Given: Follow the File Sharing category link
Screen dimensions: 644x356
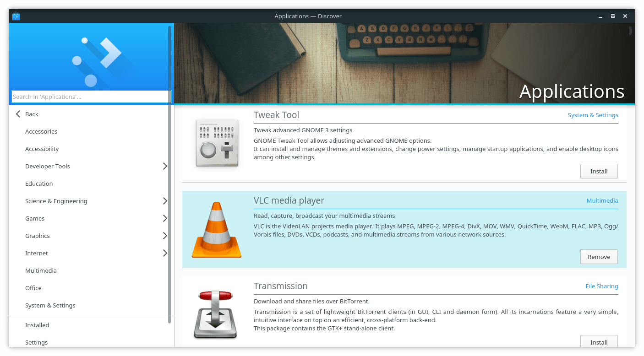Looking at the screenshot, I should point(601,286).
